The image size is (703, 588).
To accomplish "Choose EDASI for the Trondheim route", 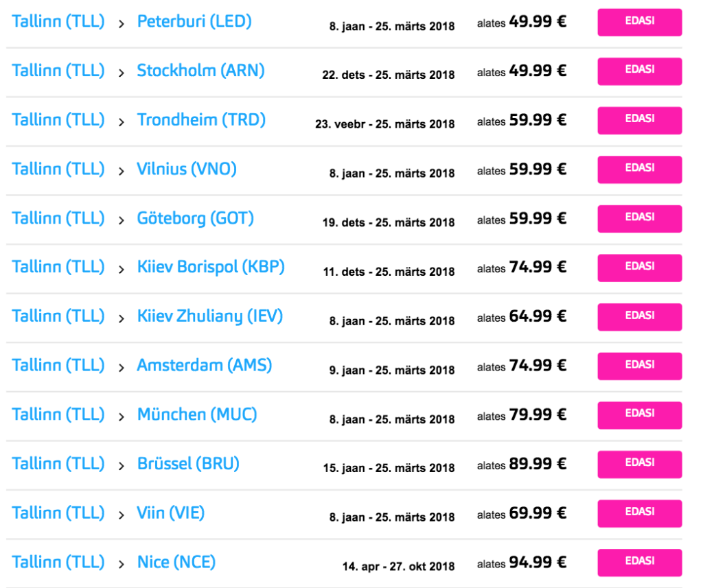I will 639,120.
